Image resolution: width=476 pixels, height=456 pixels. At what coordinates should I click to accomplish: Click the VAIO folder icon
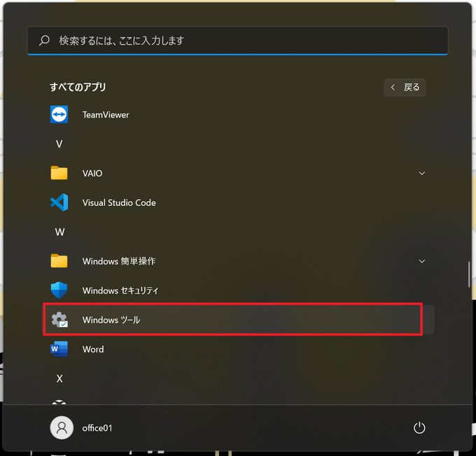click(x=59, y=173)
